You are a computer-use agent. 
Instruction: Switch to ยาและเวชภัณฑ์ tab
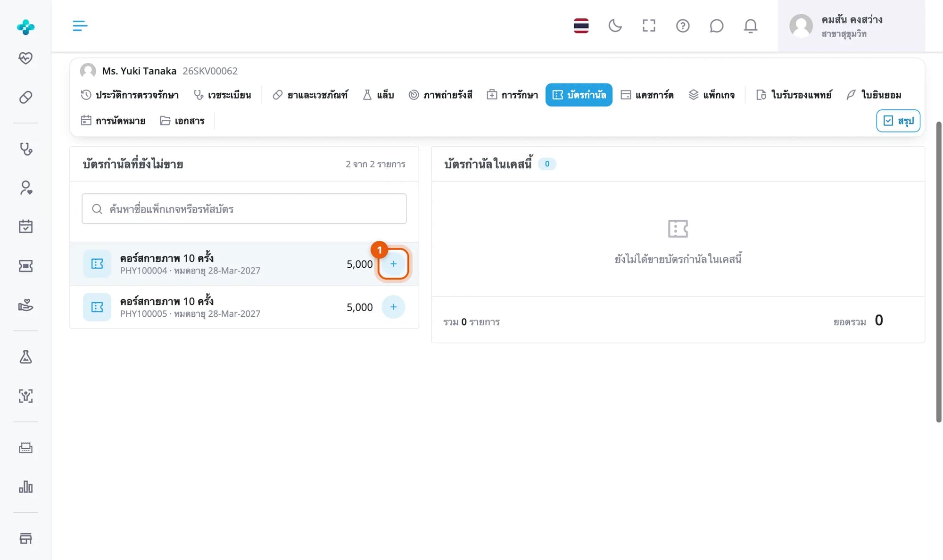pyautogui.click(x=311, y=95)
